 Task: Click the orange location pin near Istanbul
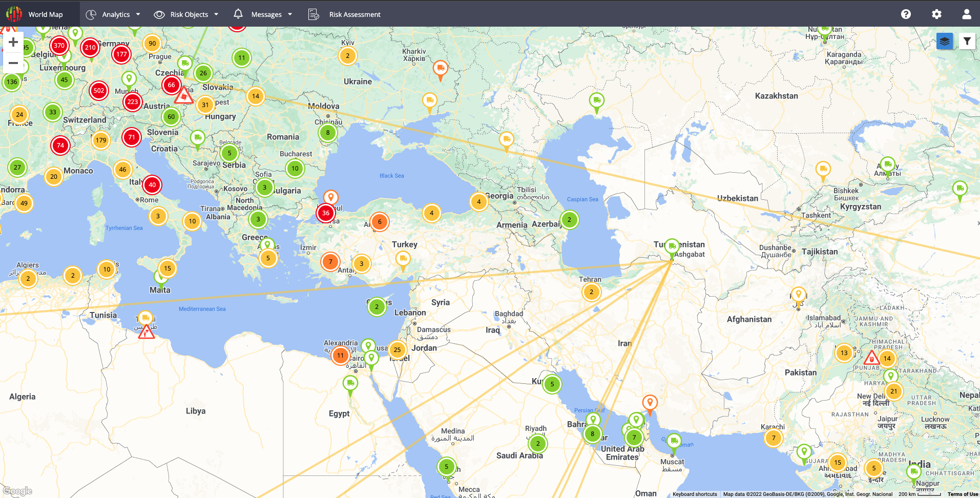331,197
